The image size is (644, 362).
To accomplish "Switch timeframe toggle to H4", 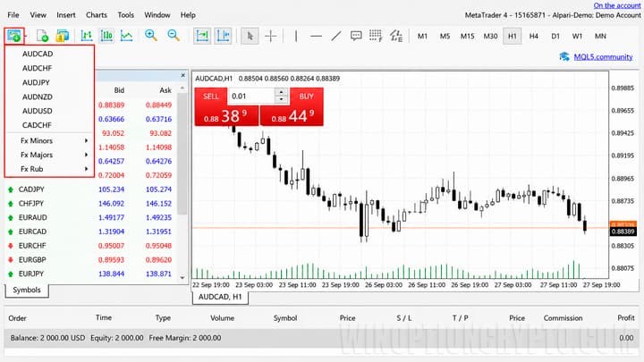I will coord(533,36).
